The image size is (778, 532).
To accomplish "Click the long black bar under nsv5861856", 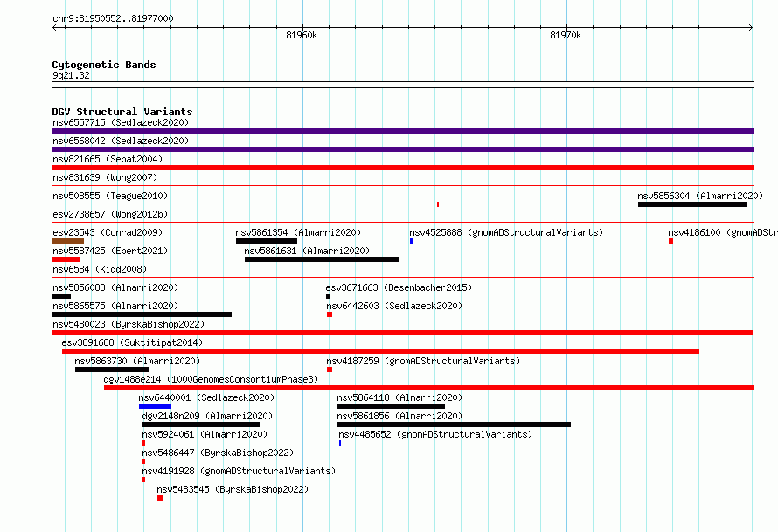I will click(454, 425).
